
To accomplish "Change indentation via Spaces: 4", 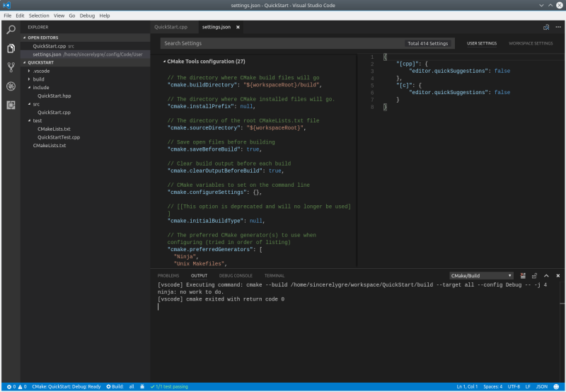I will point(492,386).
